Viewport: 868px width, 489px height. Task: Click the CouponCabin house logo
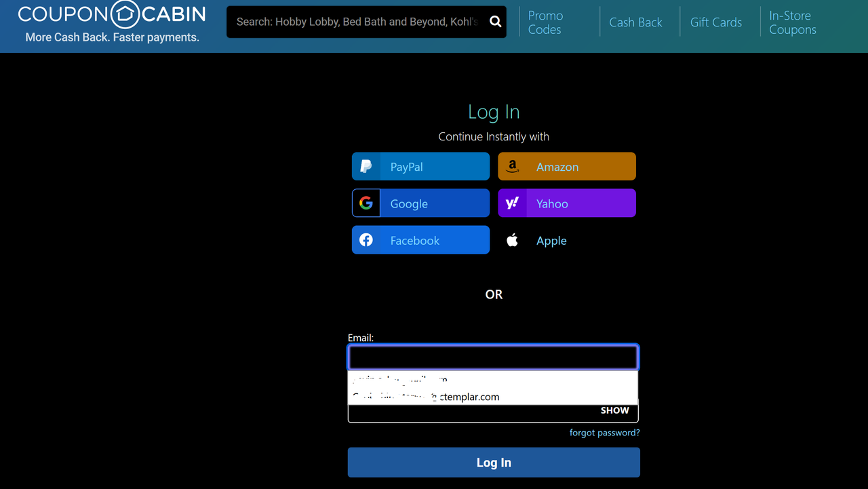pyautogui.click(x=125, y=14)
